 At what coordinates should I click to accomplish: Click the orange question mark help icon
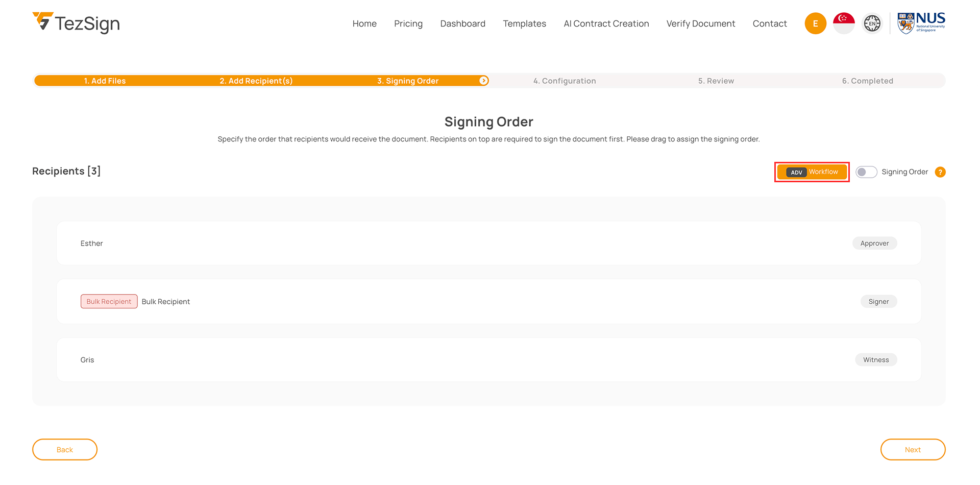940,172
